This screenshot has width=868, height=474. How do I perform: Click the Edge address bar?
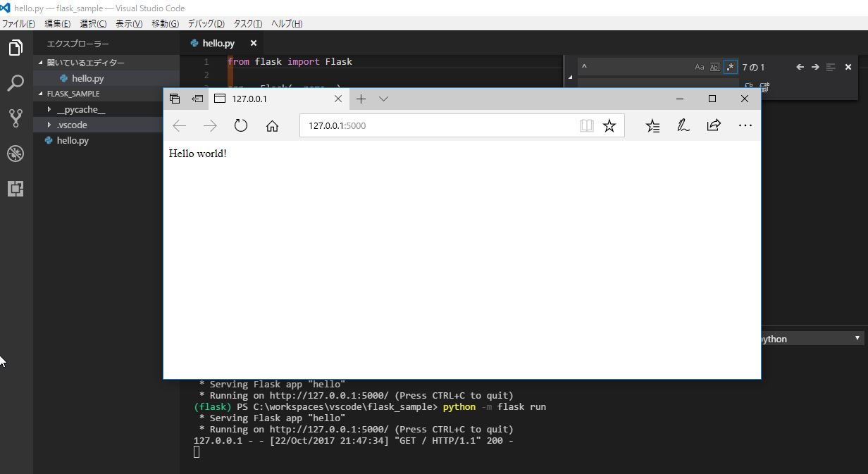pyautogui.click(x=437, y=125)
